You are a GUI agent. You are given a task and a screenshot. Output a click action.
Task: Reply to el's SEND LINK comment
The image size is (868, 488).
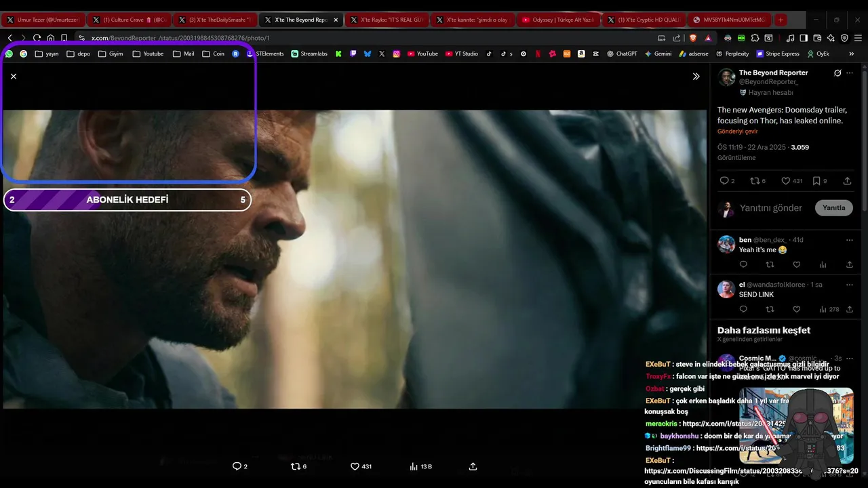[743, 309]
